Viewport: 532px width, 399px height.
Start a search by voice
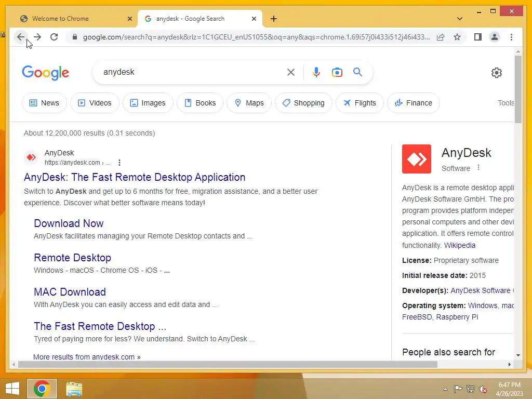point(316,72)
